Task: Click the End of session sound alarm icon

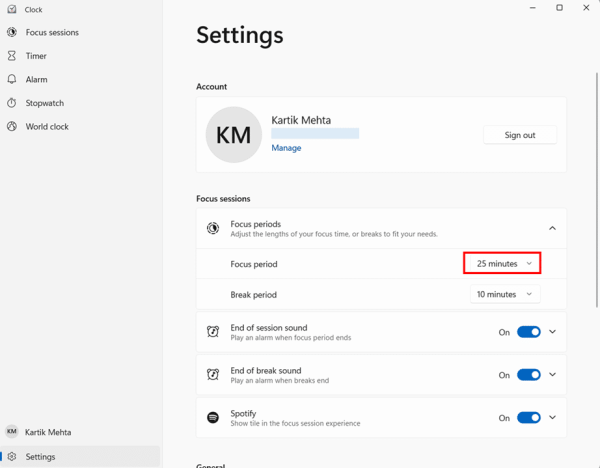Action: 213,331
